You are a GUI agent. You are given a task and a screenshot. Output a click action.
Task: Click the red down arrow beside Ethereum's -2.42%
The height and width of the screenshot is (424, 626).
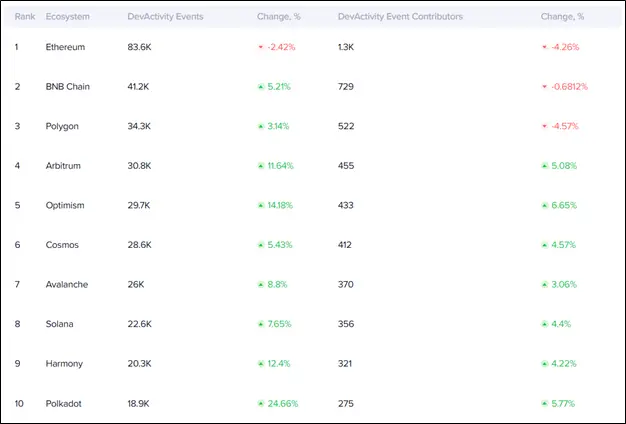click(x=260, y=47)
